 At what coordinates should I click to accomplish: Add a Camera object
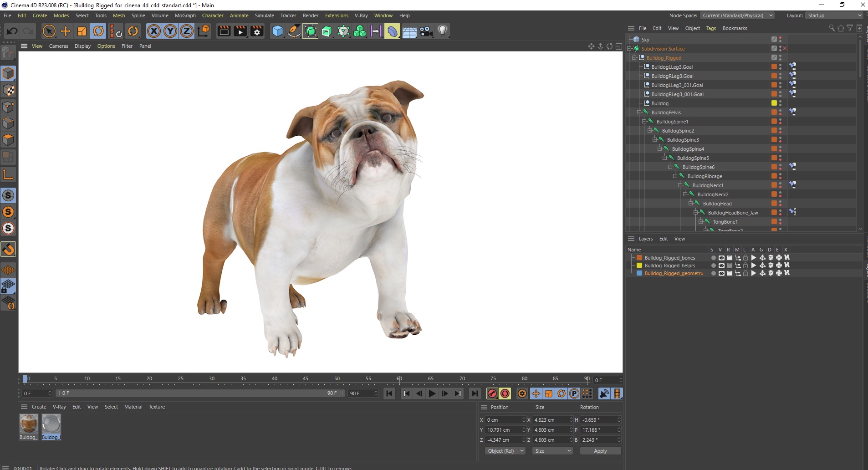[x=426, y=31]
